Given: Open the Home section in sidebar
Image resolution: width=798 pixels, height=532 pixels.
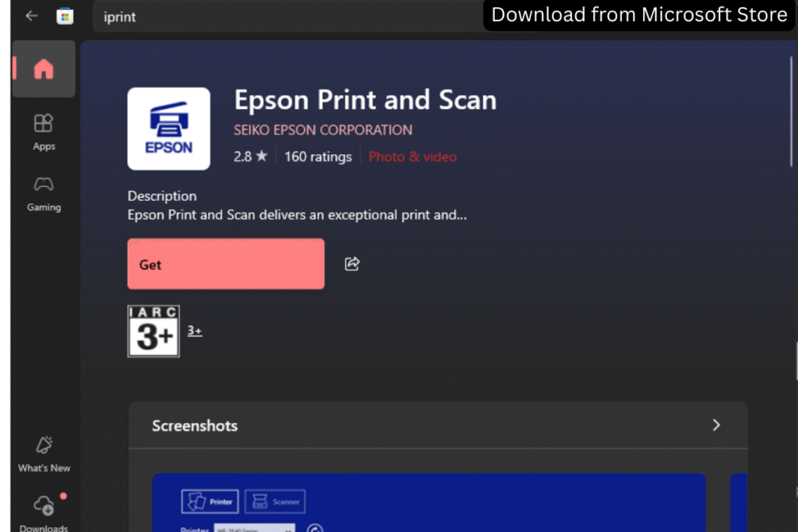Looking at the screenshot, I should pos(44,69).
